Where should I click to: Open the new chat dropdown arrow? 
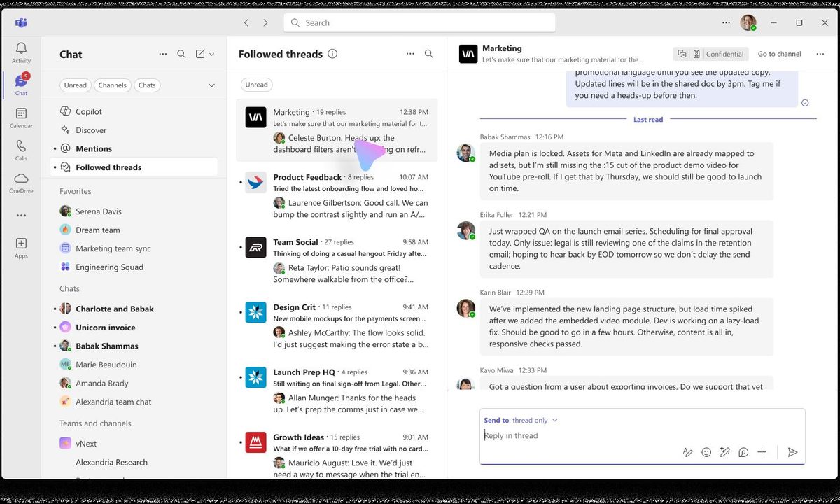tap(212, 54)
